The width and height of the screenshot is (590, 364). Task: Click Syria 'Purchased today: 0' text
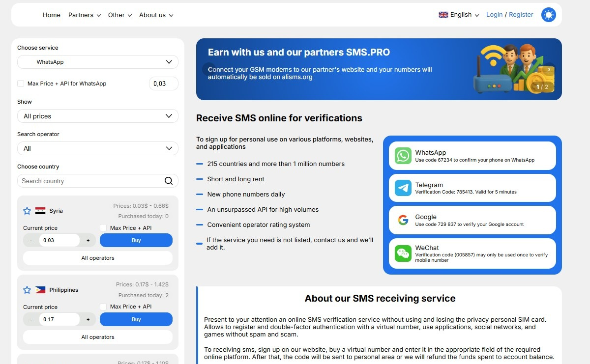tap(144, 216)
